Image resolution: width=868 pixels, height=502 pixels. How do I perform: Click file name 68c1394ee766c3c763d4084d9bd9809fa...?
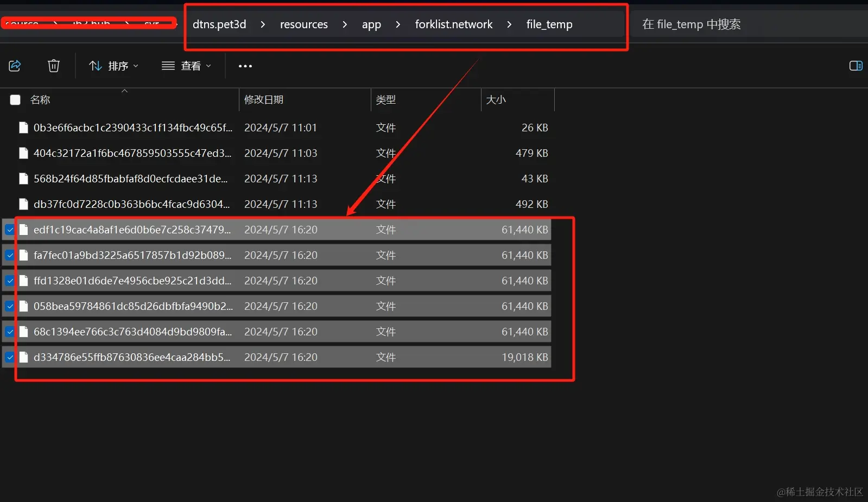pos(133,332)
